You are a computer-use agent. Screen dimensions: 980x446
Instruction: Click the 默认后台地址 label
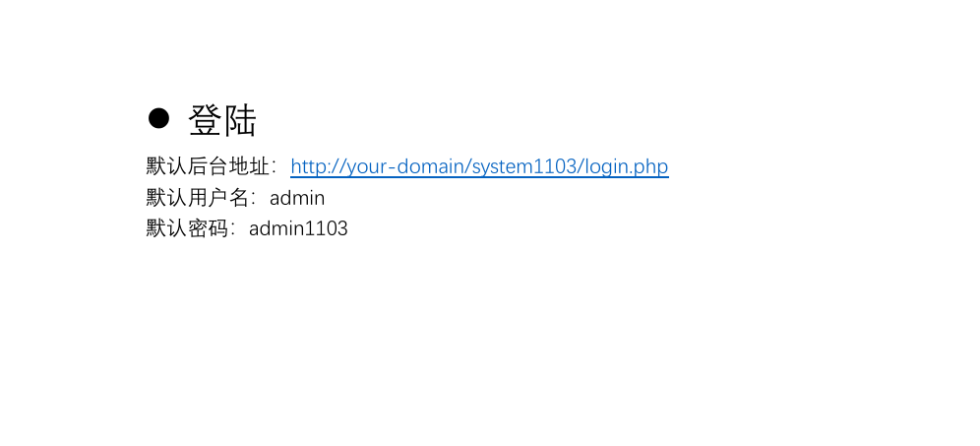pyautogui.click(x=208, y=166)
